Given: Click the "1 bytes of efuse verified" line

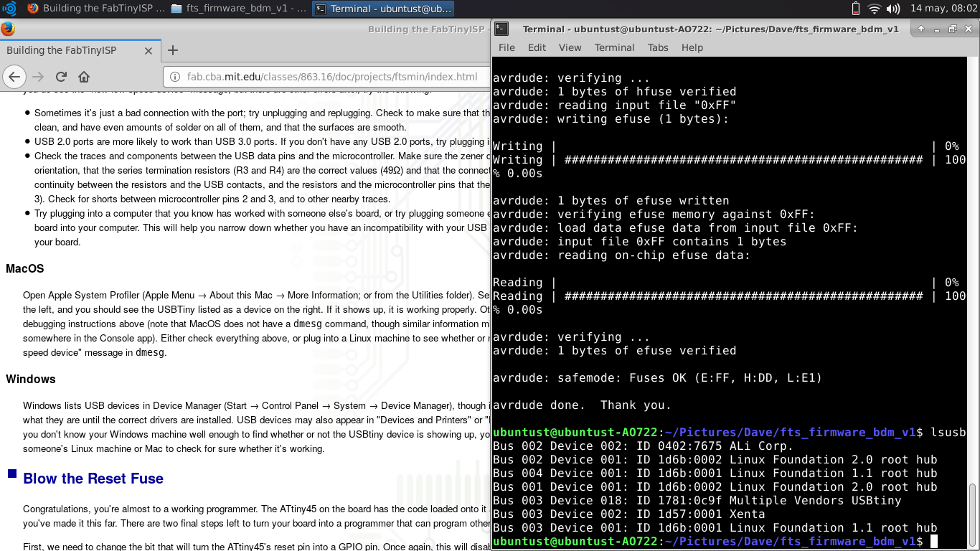Looking at the screenshot, I should (614, 350).
